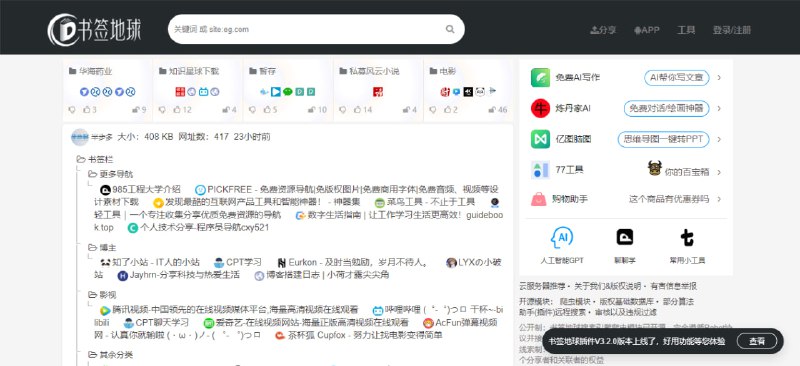
Task: Click the 书签地球 site logo
Action: tap(94, 30)
